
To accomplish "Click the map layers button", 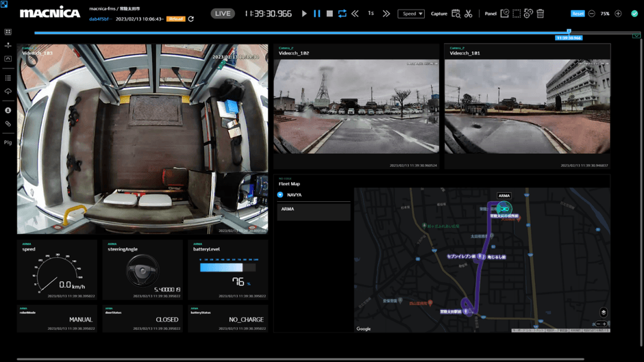I will click(x=603, y=313).
